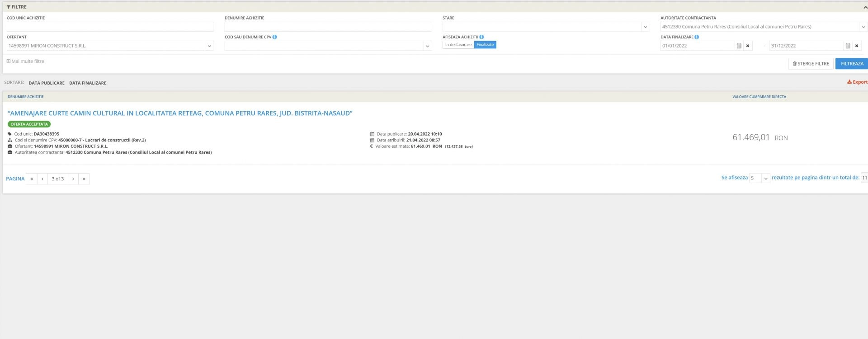Open results-per-page dropdown
Image resolution: width=868 pixels, height=339 pixels.
(765, 179)
